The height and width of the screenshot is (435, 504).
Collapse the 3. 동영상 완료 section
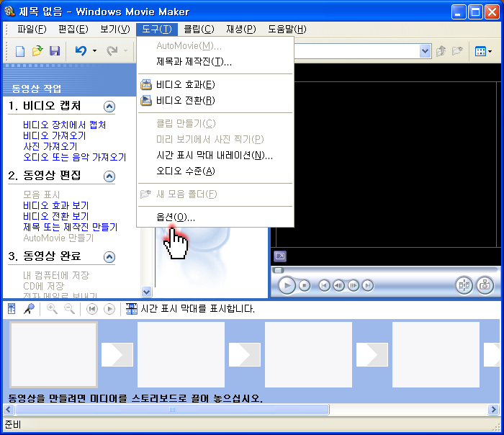[109, 257]
